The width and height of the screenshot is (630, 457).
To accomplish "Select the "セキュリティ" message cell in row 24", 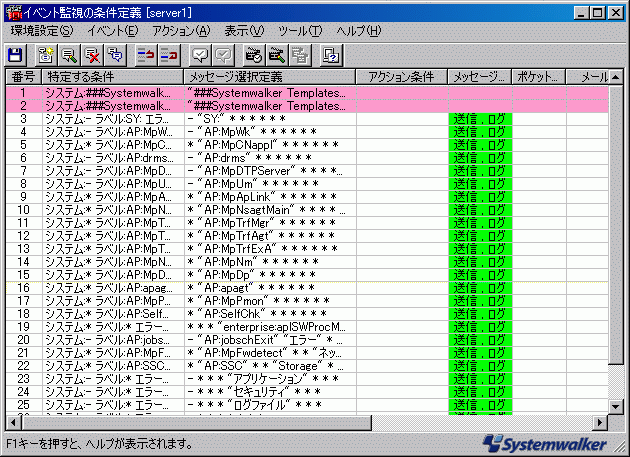I will pyautogui.click(x=270, y=392).
